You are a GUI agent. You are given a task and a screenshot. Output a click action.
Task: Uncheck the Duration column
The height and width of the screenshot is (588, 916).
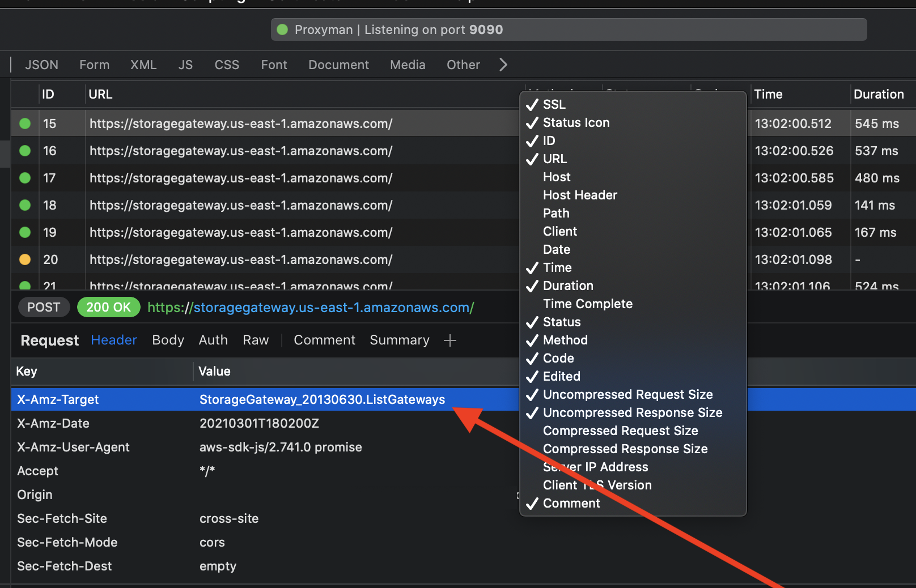pyautogui.click(x=568, y=286)
